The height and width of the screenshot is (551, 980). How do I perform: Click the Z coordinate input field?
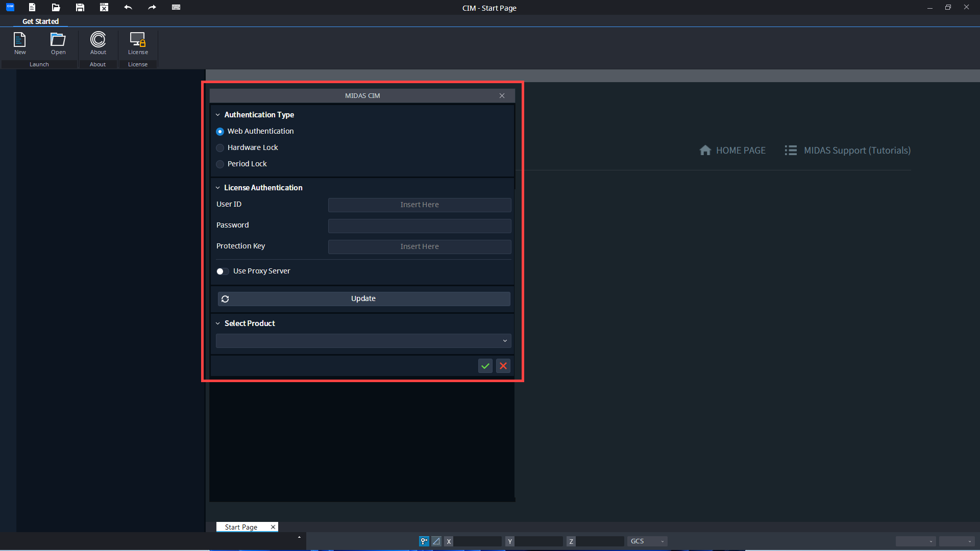pyautogui.click(x=600, y=541)
